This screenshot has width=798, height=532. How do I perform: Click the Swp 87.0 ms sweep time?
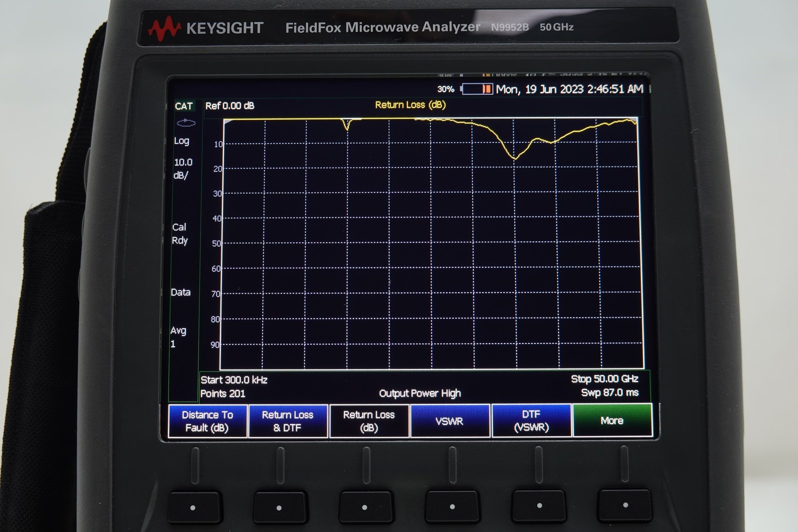609,393
